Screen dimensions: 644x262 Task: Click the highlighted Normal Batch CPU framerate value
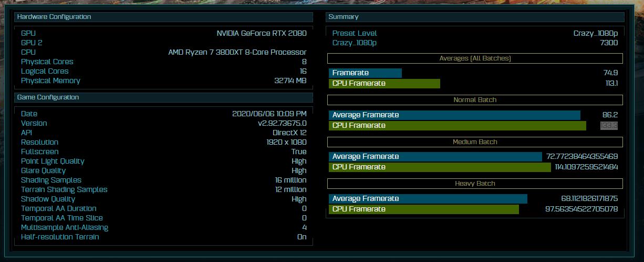point(609,125)
